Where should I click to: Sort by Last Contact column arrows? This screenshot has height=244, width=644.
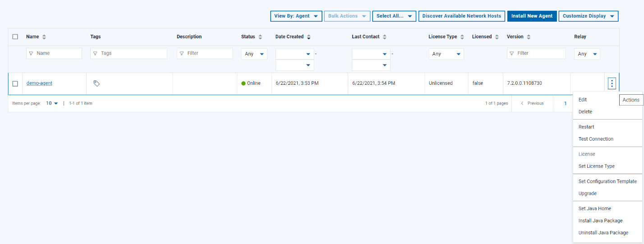coord(385,37)
